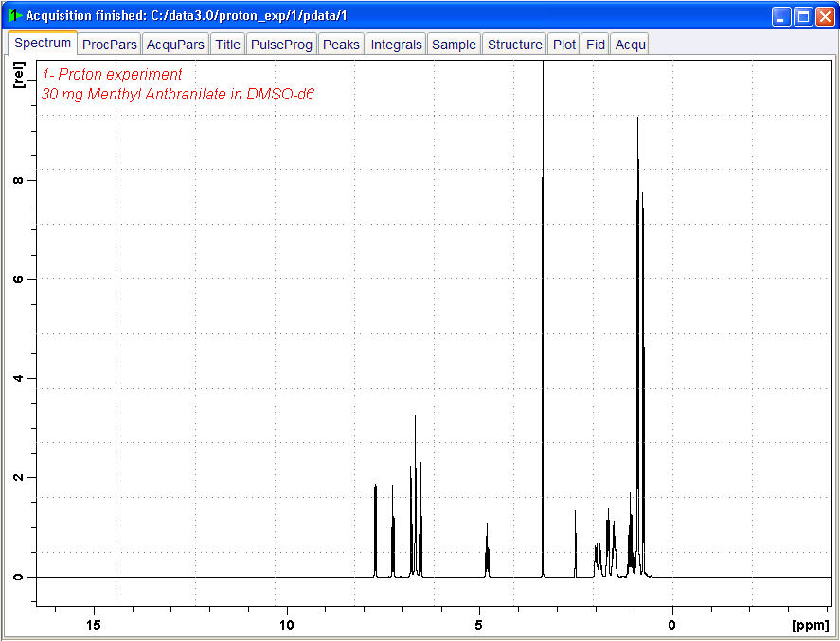Click the tallest peak near 3.3 ppm
This screenshot has height=641, width=840.
click(x=543, y=318)
